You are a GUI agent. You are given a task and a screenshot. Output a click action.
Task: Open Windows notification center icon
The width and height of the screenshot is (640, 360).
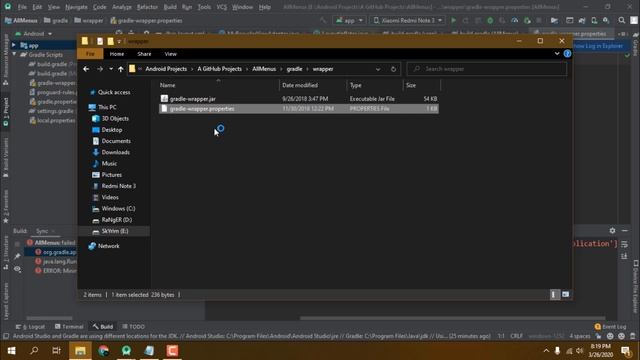(625, 351)
